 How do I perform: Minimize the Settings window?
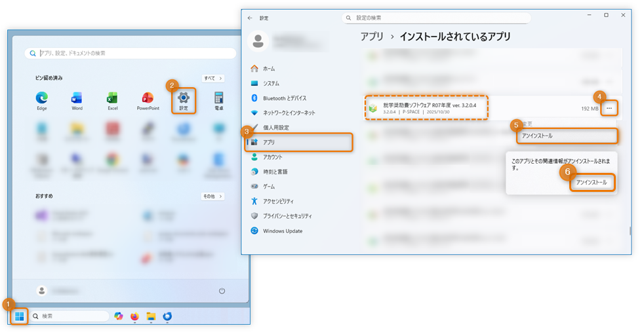click(589, 15)
